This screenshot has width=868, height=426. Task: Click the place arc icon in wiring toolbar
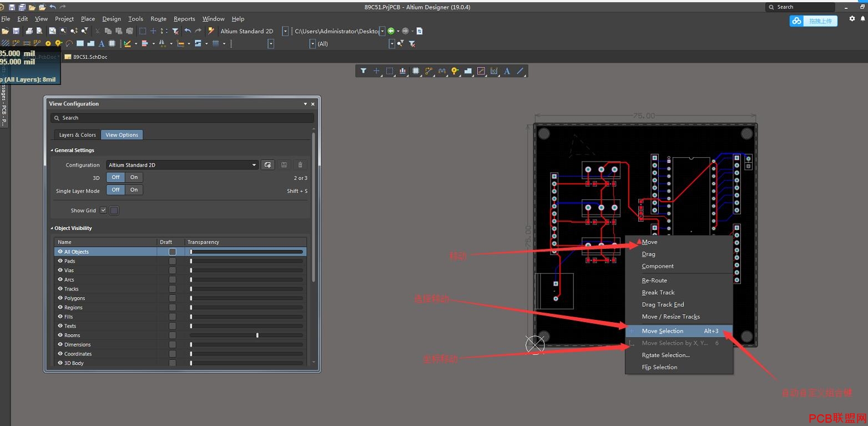(69, 43)
